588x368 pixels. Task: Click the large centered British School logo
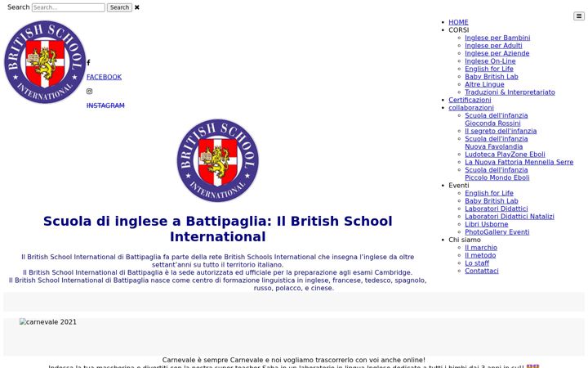click(x=218, y=161)
